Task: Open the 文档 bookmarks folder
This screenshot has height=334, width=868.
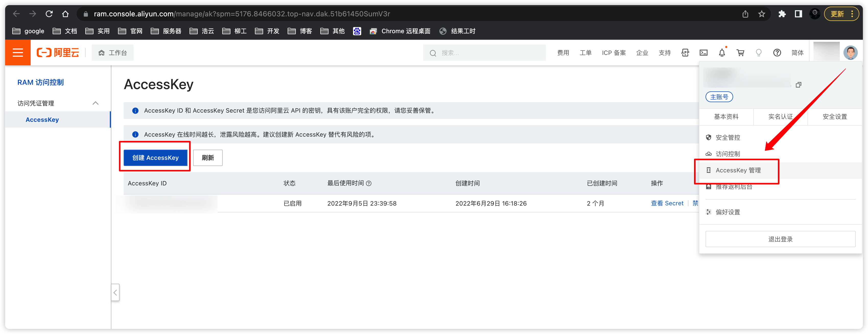Action: coord(65,31)
